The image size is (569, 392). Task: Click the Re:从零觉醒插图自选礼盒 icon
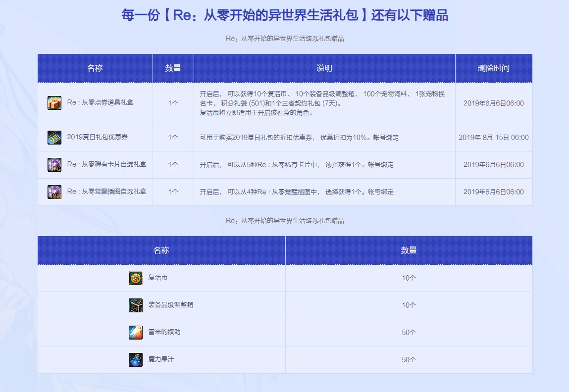[54, 192]
